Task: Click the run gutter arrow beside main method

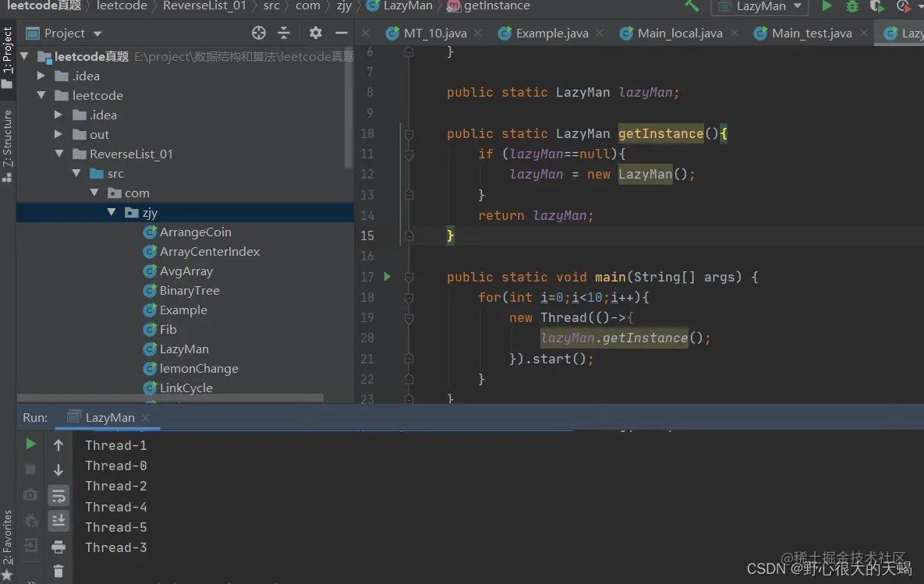Action: pos(388,276)
